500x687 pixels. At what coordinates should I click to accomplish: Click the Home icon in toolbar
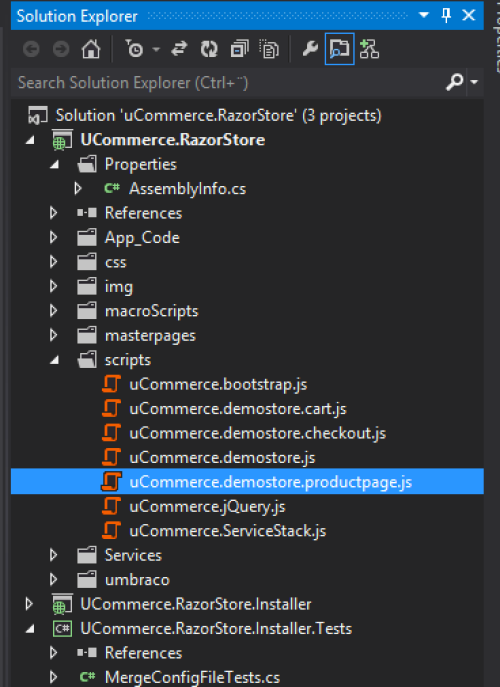[91, 49]
